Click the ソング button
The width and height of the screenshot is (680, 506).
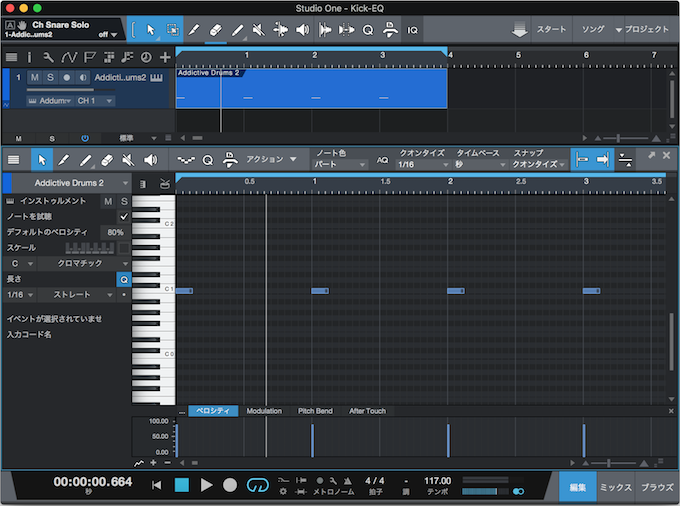[x=593, y=29]
